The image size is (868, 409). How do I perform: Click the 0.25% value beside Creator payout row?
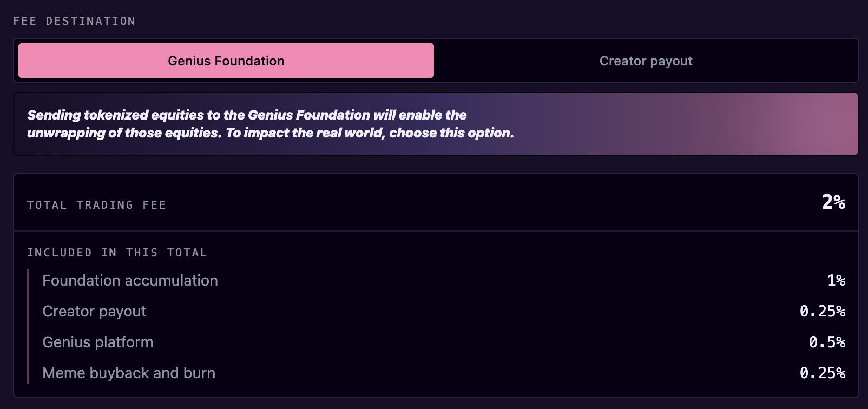coord(823,311)
